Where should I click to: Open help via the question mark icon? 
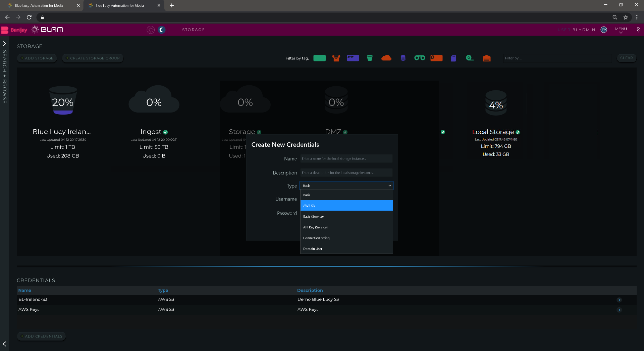638,30
